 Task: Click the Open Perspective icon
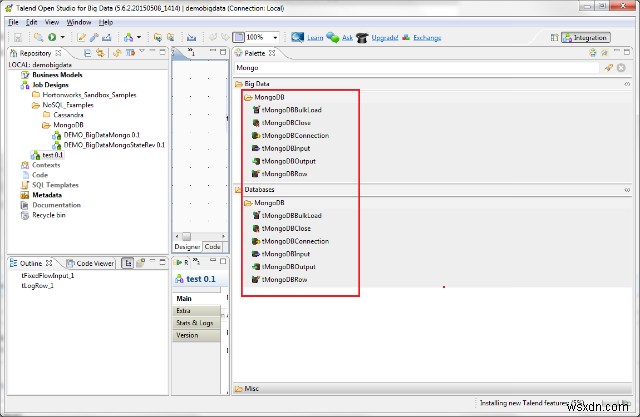(x=554, y=38)
